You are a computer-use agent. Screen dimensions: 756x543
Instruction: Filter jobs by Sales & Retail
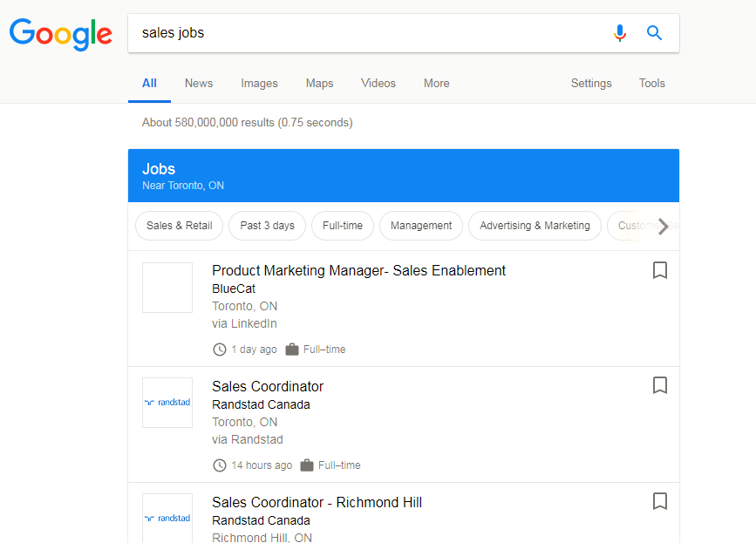(x=180, y=226)
